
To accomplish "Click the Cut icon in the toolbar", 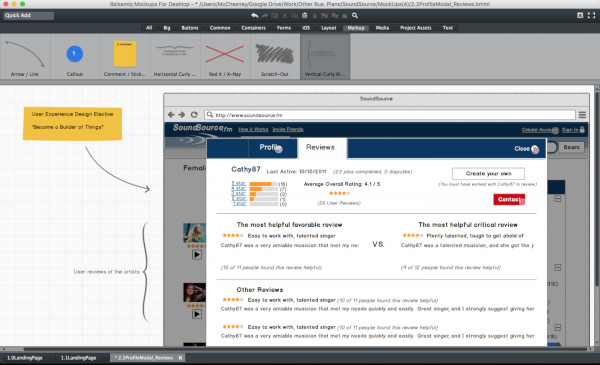I will pyautogui.click(x=285, y=15).
